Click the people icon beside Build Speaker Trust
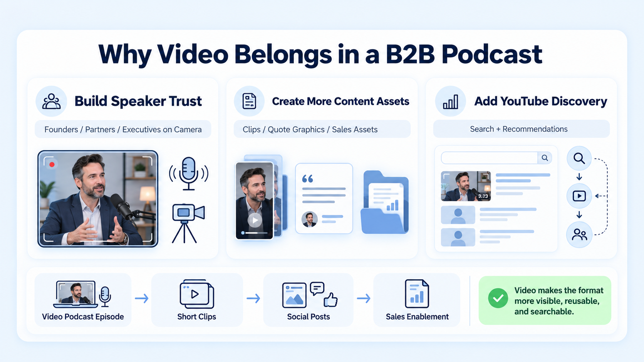The height and width of the screenshot is (362, 644). point(52,102)
